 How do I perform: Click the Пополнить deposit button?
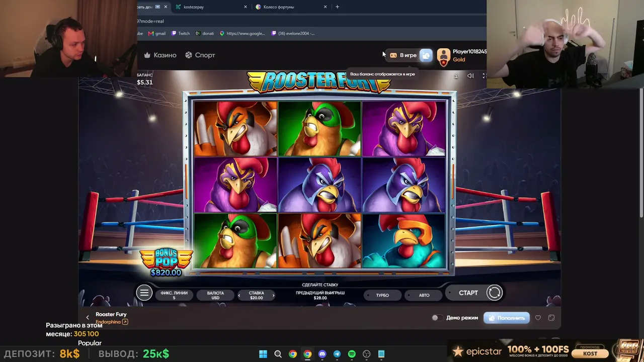pos(507,318)
